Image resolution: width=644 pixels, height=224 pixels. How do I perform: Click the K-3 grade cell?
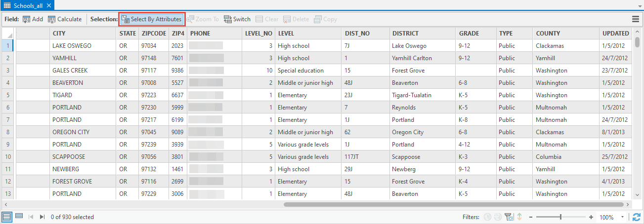point(476,157)
